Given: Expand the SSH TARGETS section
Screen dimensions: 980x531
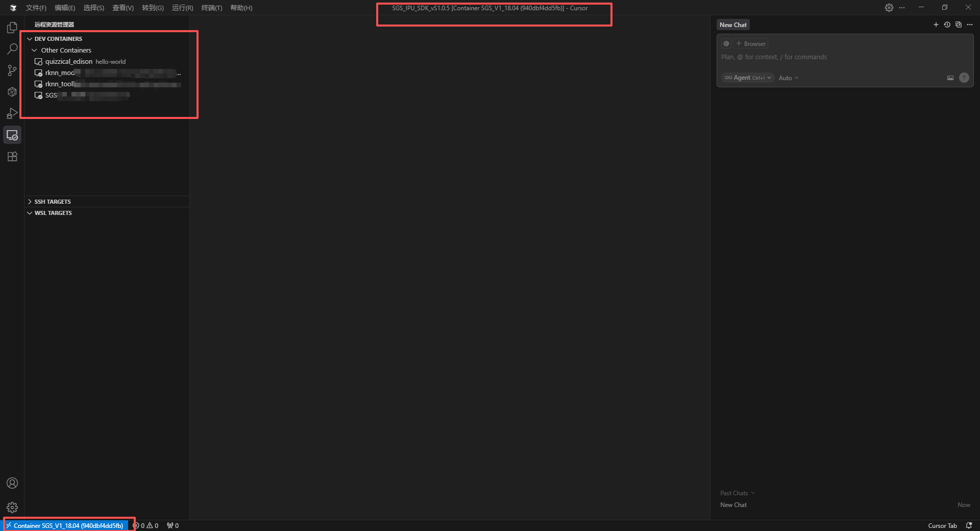Looking at the screenshot, I should click(29, 201).
